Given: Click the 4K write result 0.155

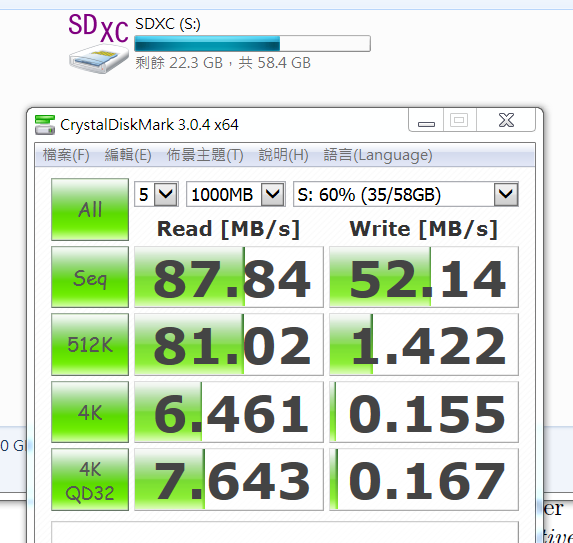Looking at the screenshot, I should click(x=424, y=412).
